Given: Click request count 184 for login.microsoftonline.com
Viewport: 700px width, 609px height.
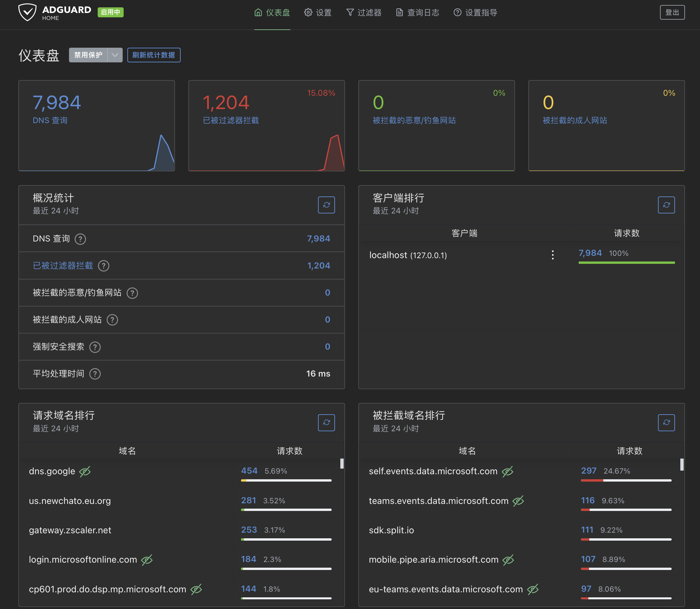Looking at the screenshot, I should pos(248,559).
